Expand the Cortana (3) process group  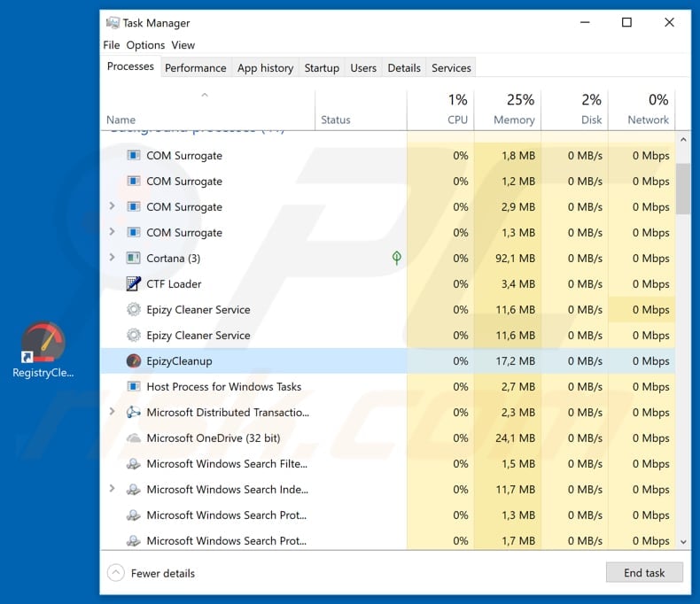pyautogui.click(x=112, y=258)
